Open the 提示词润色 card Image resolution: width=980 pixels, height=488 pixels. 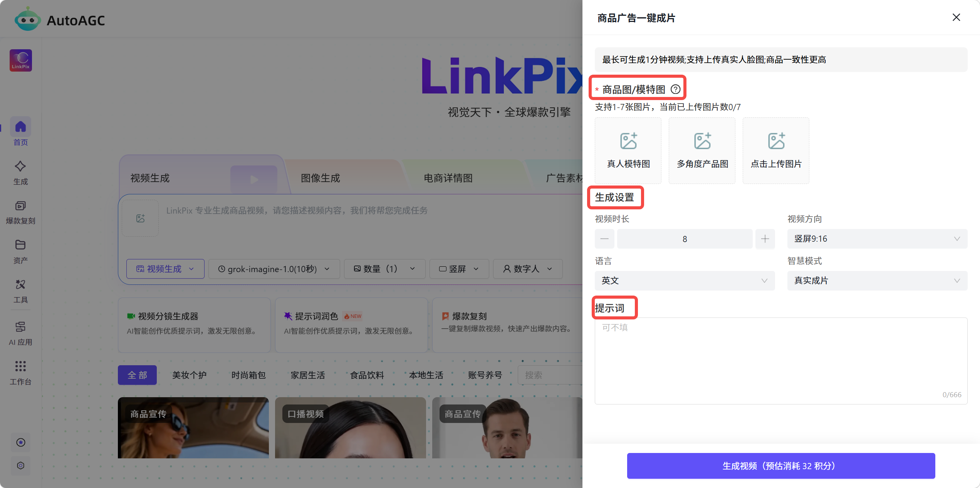[x=351, y=325]
